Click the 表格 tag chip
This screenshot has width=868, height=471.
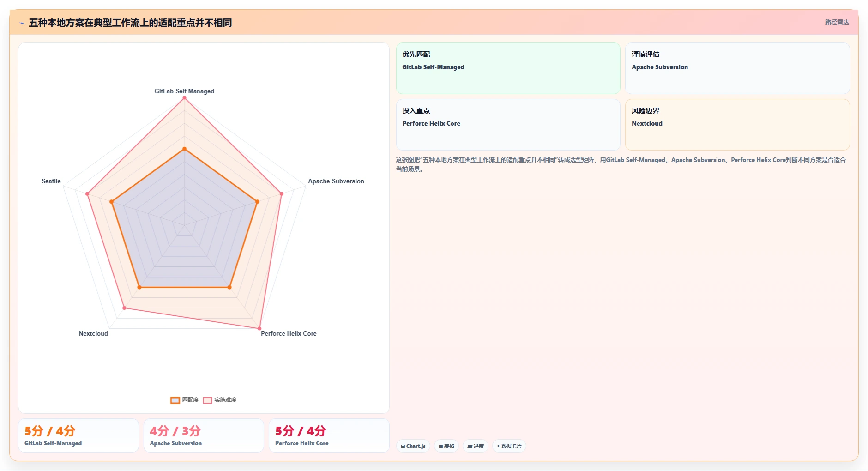[446, 446]
